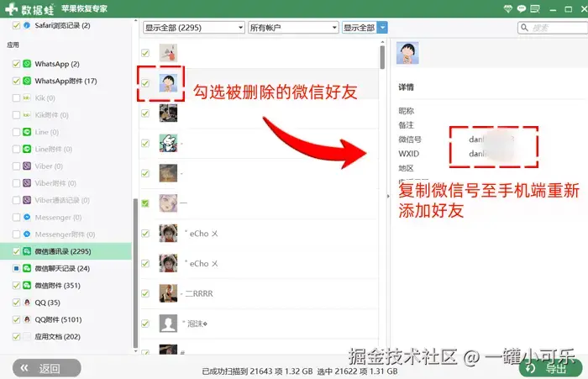Open the 所有帐户 account dropdown
Image resolution: width=588 pixels, height=379 pixels.
click(293, 28)
